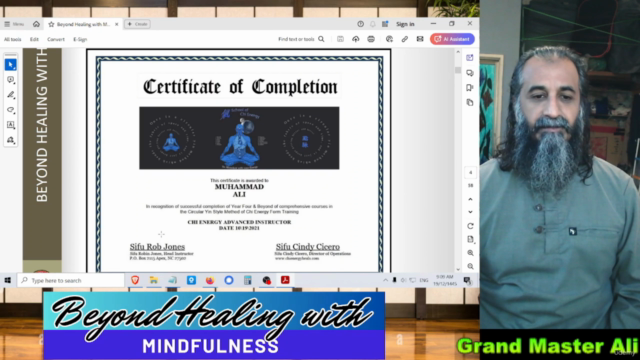
Task: Close the Beyond Healing document tab
Action: [x=117, y=24]
